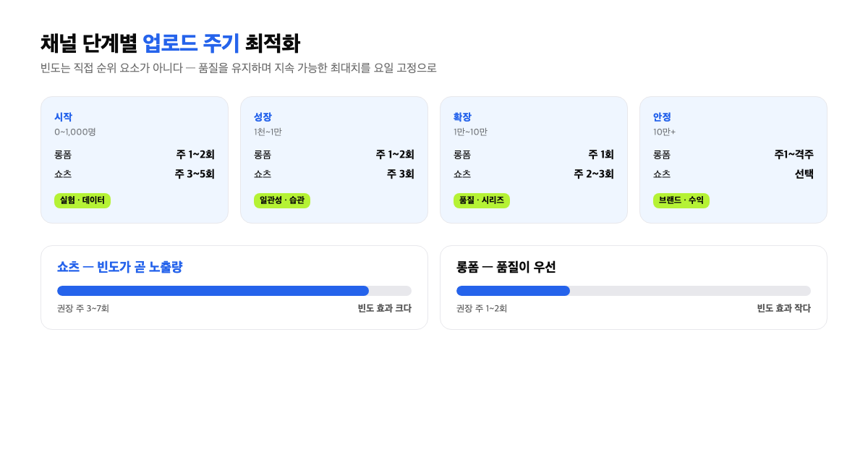Open the 확장 stage card heading
This screenshot has width=868, height=463.
click(x=462, y=116)
